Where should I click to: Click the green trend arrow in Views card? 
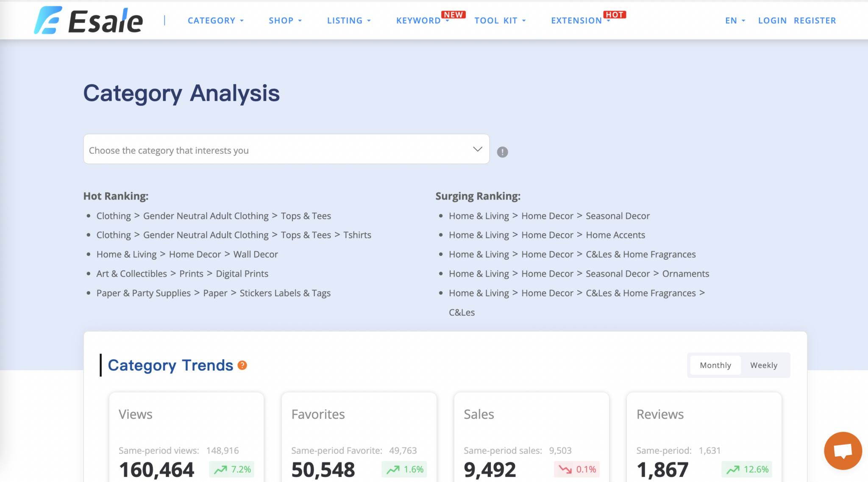pyautogui.click(x=221, y=470)
